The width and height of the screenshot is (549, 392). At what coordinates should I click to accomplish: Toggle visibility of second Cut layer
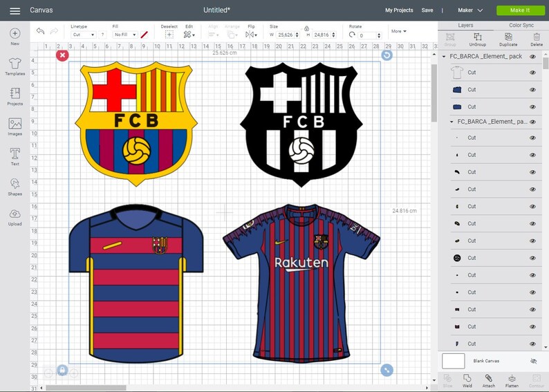(x=532, y=90)
